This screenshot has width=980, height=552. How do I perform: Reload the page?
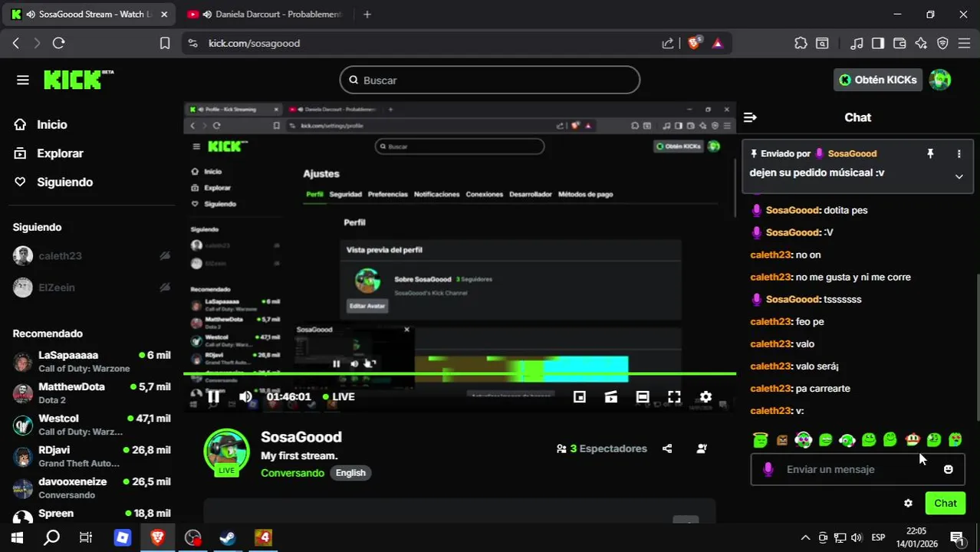(x=58, y=44)
